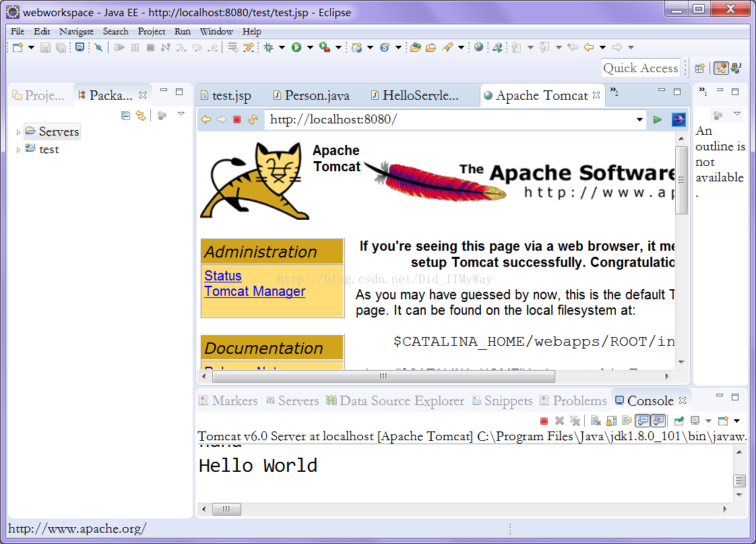Switch to the Servers view tab

point(292,401)
